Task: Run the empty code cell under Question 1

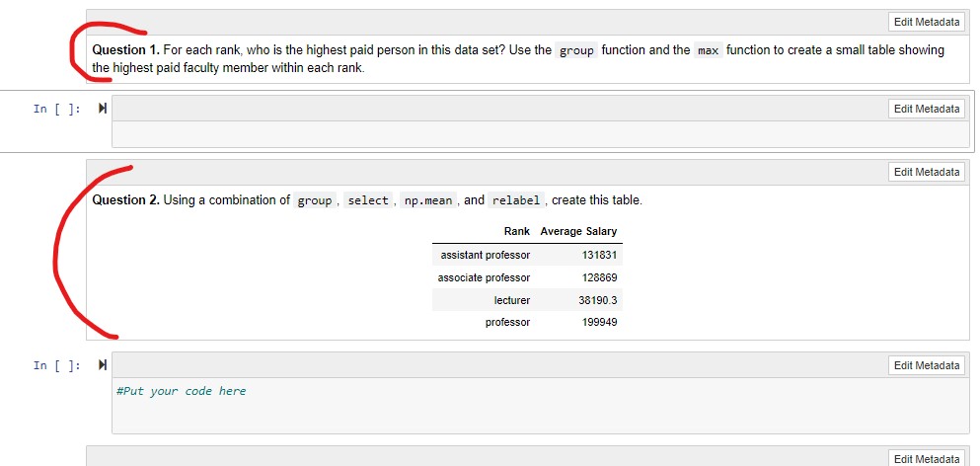Action: tap(103, 109)
